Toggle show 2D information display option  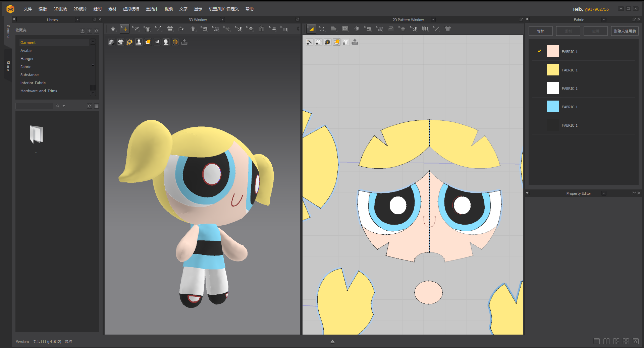click(x=328, y=42)
